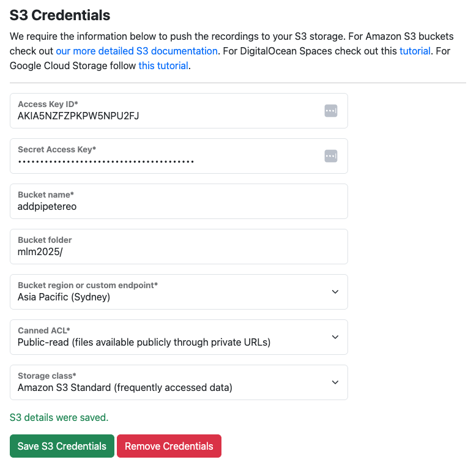Open the Storage class Amazon S3 Standard dropdown
The image size is (468, 476).
pyautogui.click(x=171, y=383)
